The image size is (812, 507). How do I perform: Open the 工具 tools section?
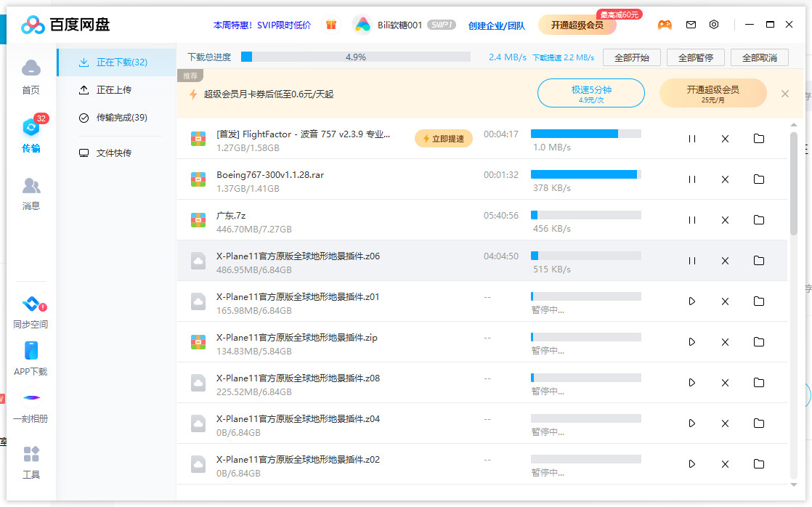31,462
